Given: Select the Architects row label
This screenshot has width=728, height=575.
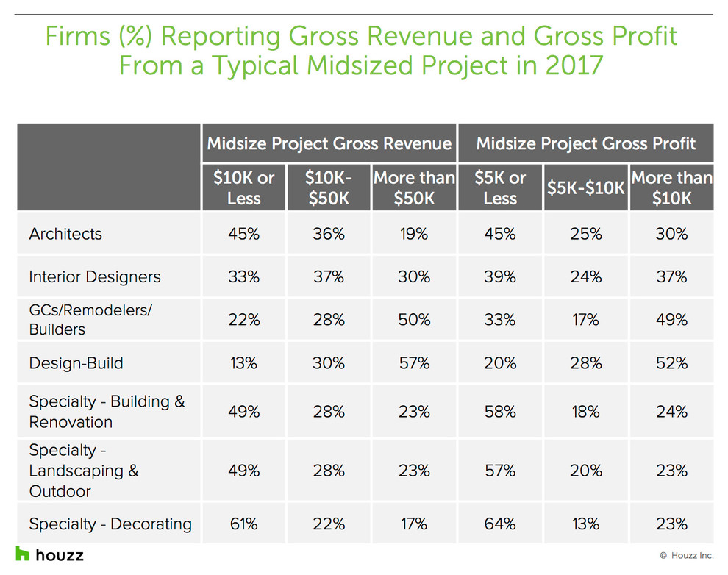Looking at the screenshot, I should click(65, 234).
